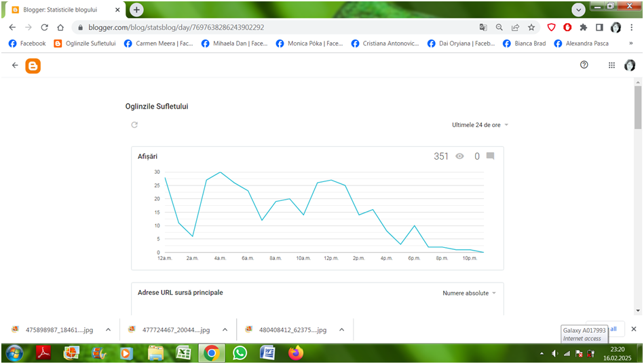This screenshot has width=644, height=364.
Task: Expand options for 477724467_20044 download
Action: click(225, 329)
